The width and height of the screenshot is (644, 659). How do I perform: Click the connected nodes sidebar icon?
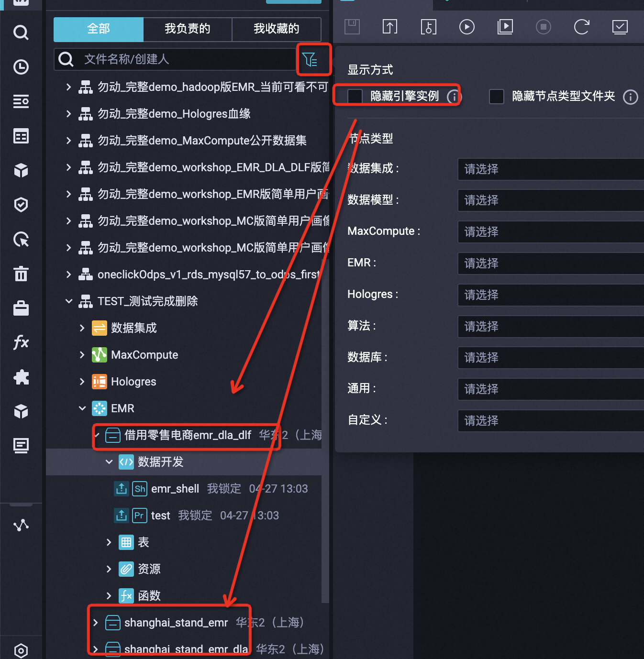coord(21,525)
